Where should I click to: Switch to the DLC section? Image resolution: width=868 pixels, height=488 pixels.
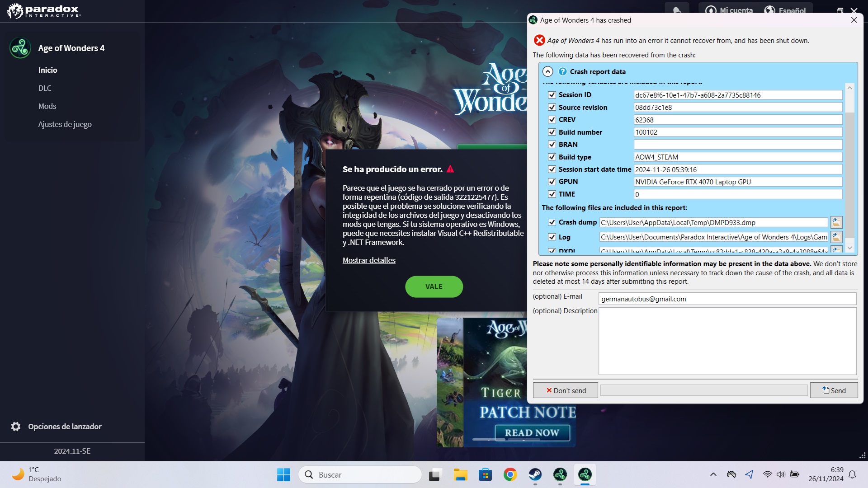coord(45,88)
